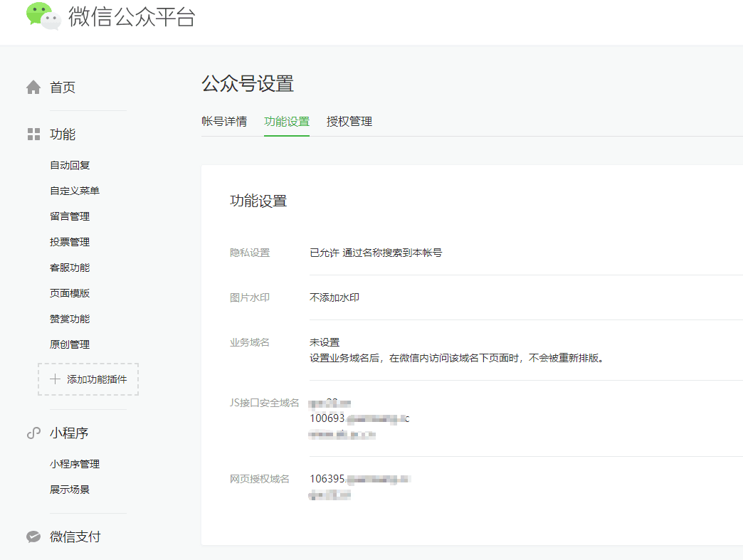Open 投票管理
This screenshot has height=560, width=743.
click(69, 241)
